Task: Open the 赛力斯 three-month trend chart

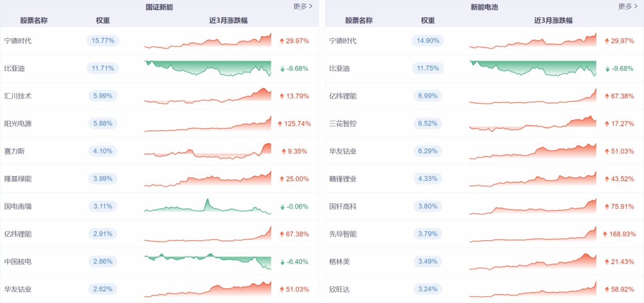Action: click(x=208, y=151)
